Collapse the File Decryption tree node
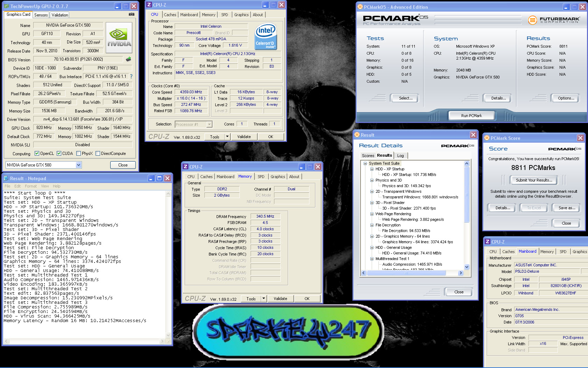The height and width of the screenshot is (368, 588). pos(372,225)
